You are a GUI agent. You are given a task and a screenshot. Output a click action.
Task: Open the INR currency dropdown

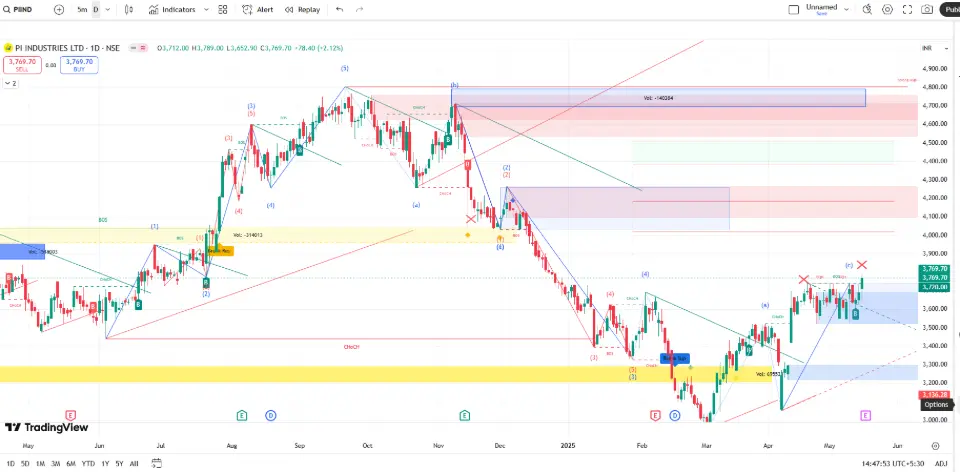click(929, 47)
